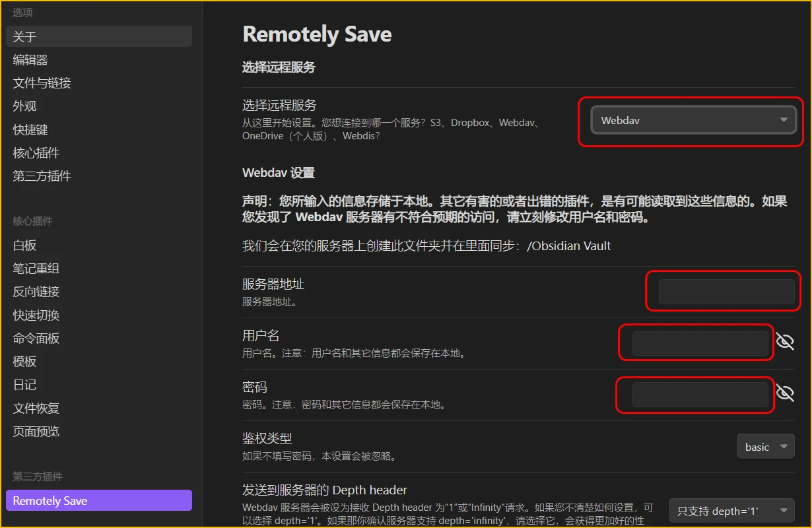Open the 关于 settings tab
The height and width of the screenshot is (528, 812).
[x=99, y=36]
